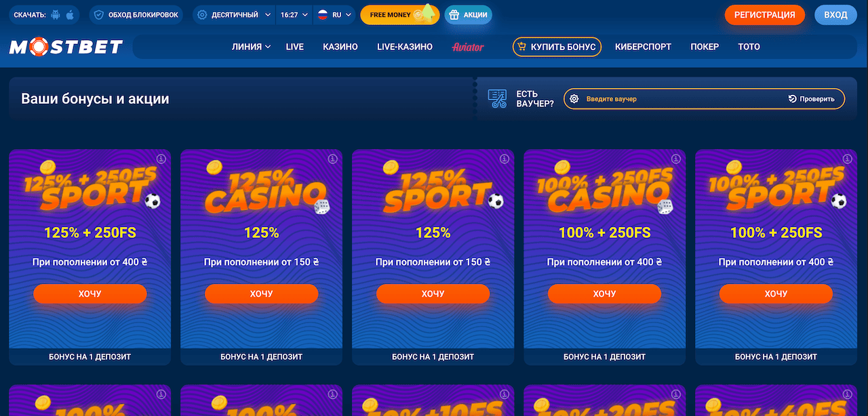Focus the Введите ваучер input field
The image size is (868, 416).
pyautogui.click(x=683, y=99)
